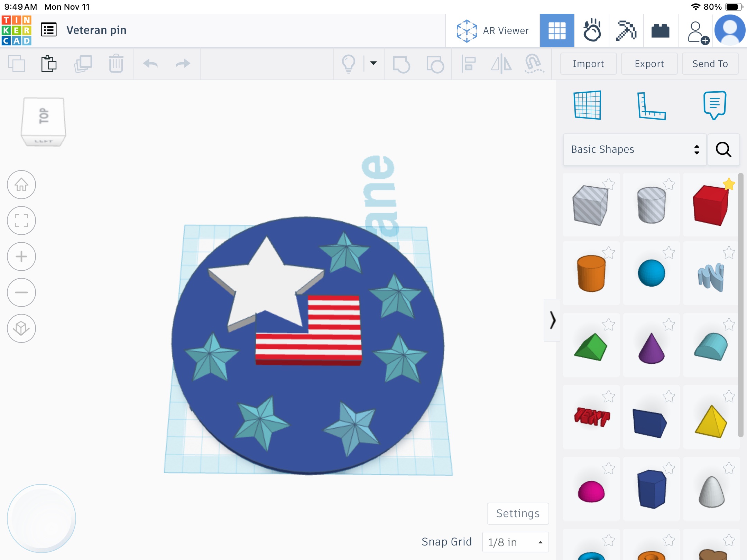Select the Notes tool icon
747x560 pixels.
point(714,105)
